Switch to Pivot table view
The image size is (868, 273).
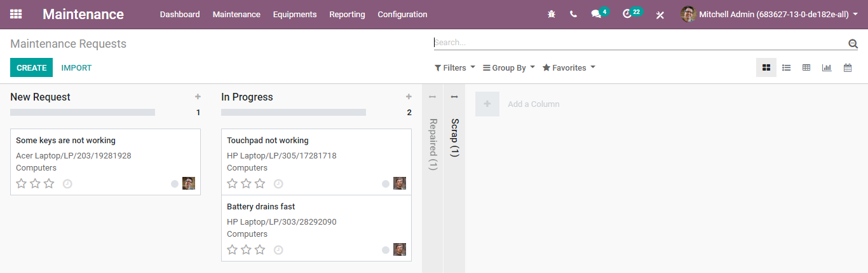tap(806, 67)
